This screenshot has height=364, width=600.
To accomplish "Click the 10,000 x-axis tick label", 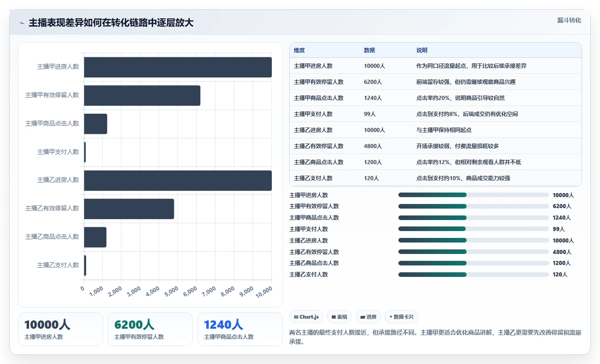I will [264, 292].
